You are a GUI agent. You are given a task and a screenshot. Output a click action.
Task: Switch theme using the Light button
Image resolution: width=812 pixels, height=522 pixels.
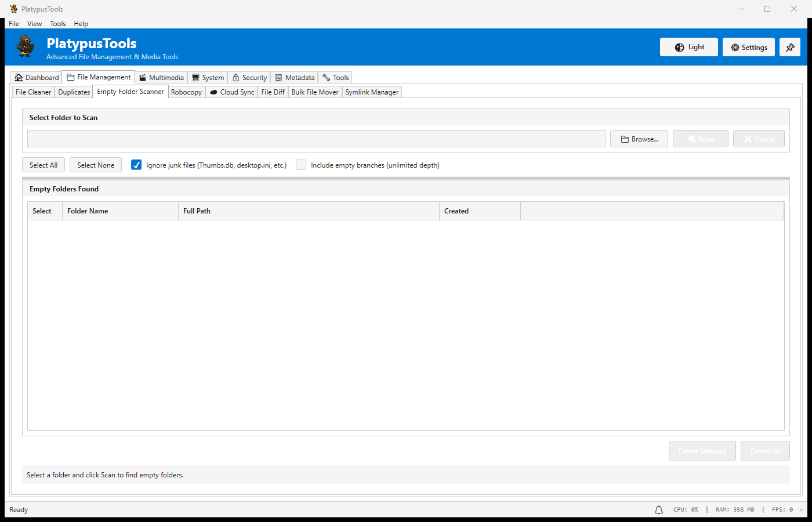pyautogui.click(x=688, y=48)
